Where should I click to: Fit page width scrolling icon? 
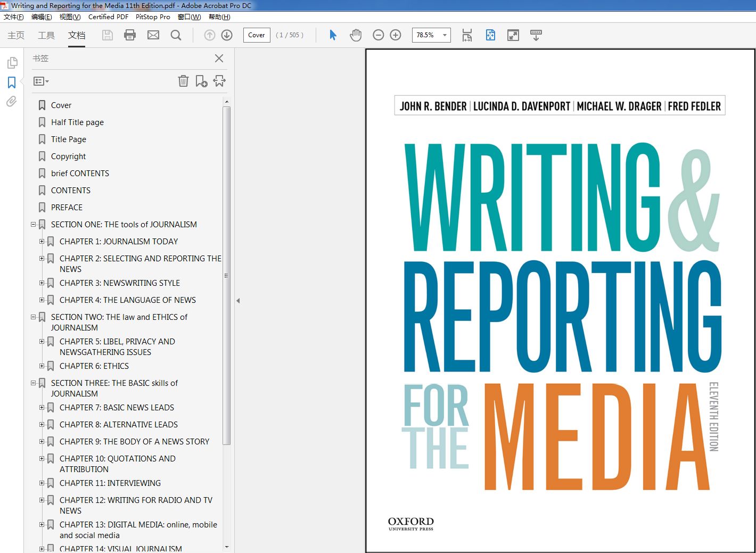click(x=467, y=35)
